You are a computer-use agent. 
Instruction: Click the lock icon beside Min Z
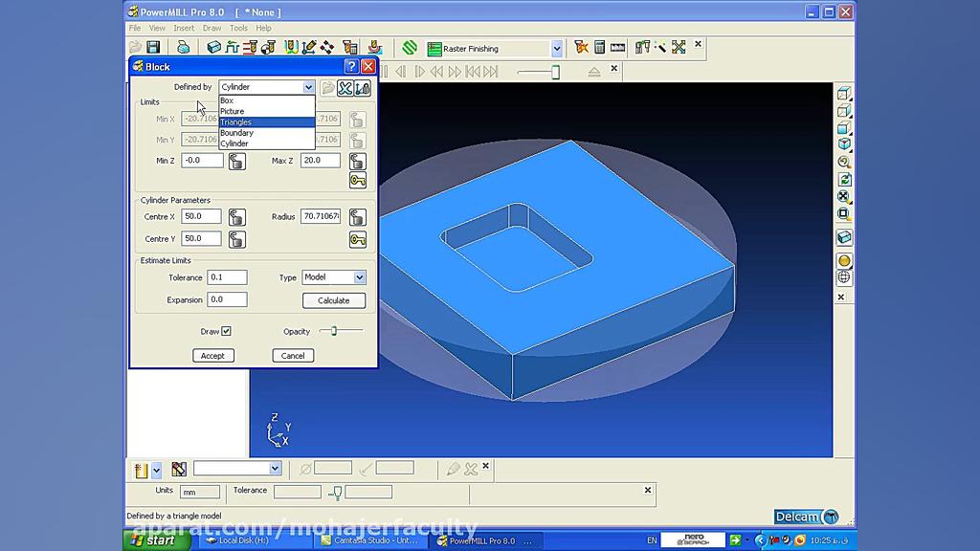236,161
